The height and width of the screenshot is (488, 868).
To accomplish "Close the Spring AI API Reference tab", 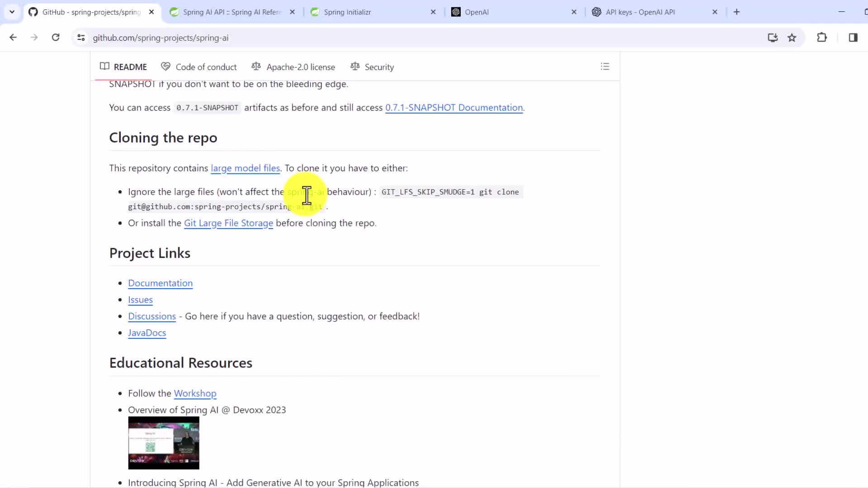I will click(292, 12).
